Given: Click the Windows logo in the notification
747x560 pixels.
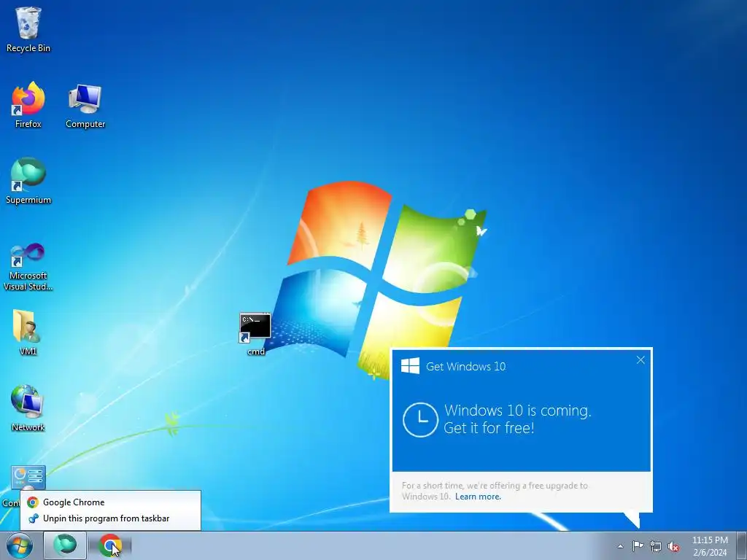Looking at the screenshot, I should [410, 366].
